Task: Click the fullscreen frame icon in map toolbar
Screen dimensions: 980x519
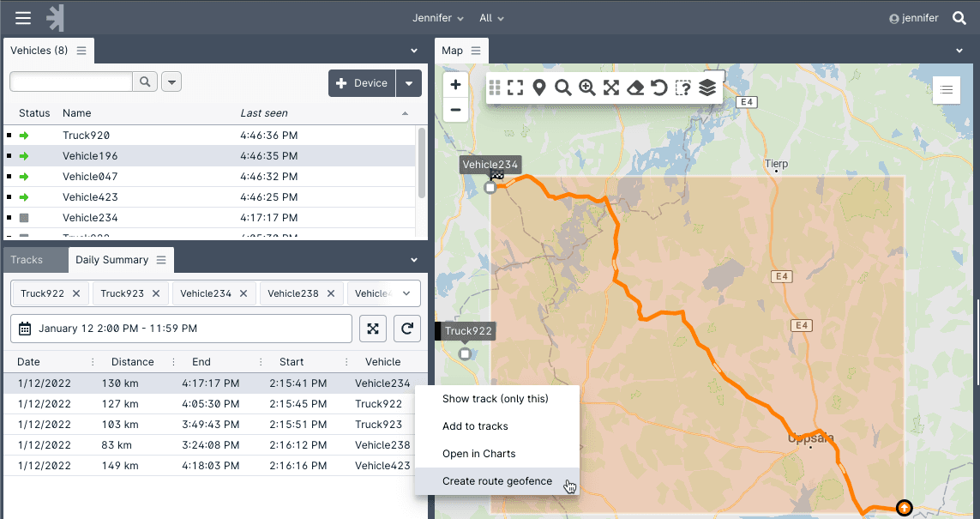Action: point(515,88)
